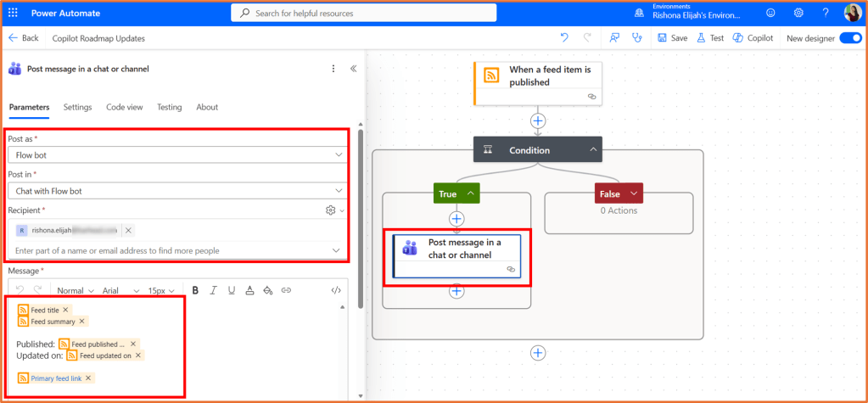Open the app launcher waffle icon
Viewport: 868px width, 403px height.
[13, 13]
